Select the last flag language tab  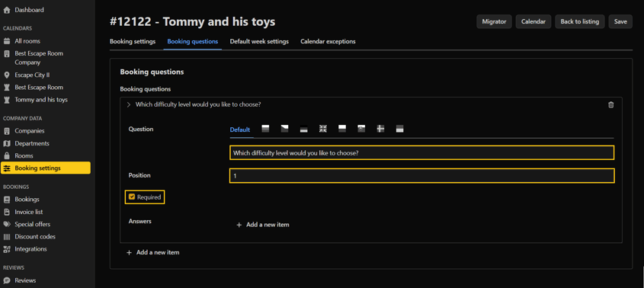399,129
